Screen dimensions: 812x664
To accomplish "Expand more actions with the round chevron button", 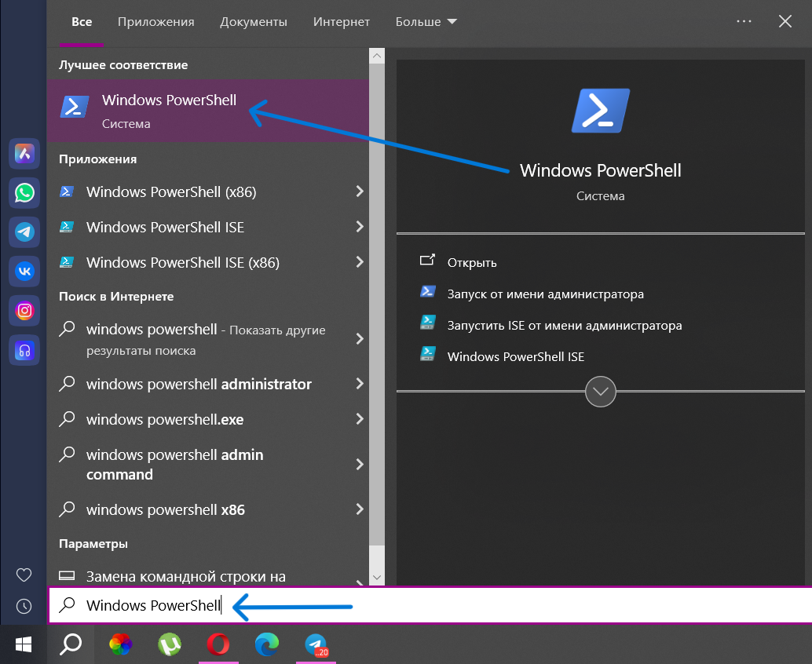I will [x=601, y=392].
